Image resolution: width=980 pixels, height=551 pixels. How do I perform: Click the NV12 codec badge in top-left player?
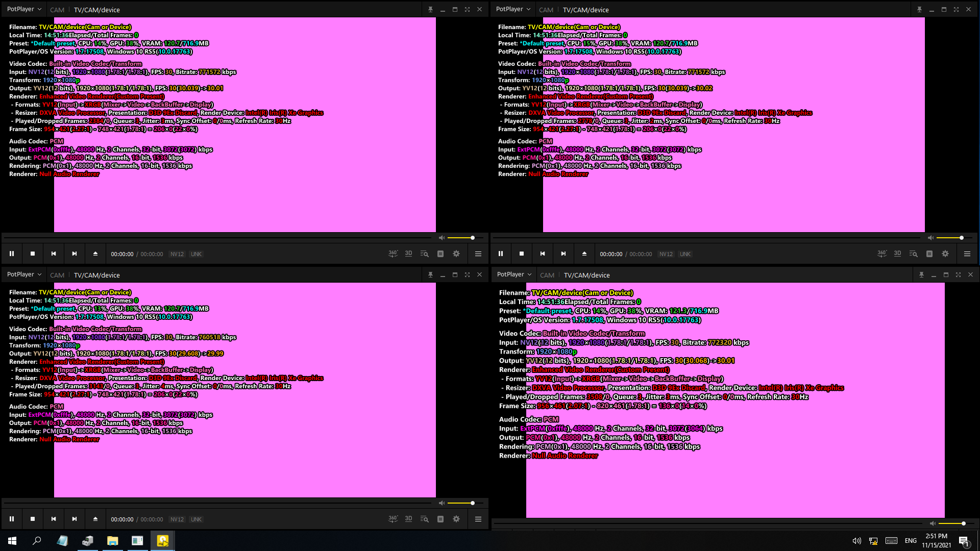pos(177,254)
